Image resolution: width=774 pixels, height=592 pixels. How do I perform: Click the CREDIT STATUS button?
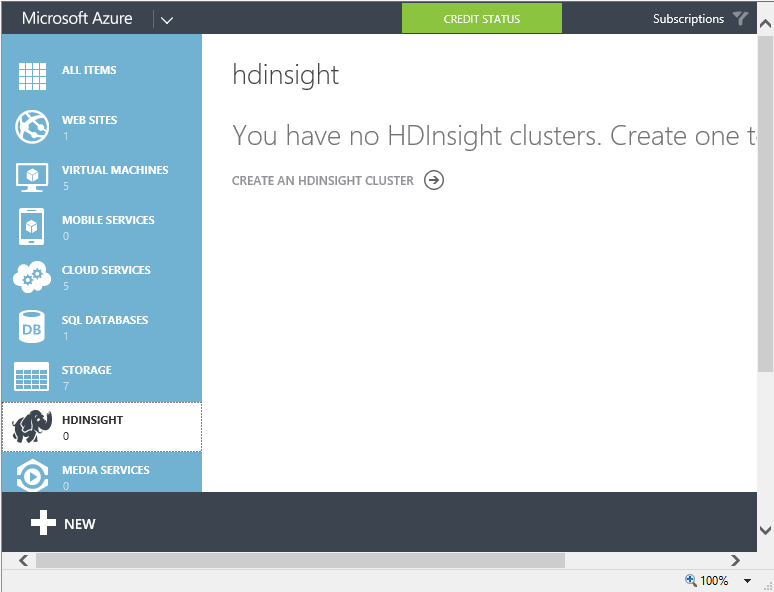[x=482, y=18]
